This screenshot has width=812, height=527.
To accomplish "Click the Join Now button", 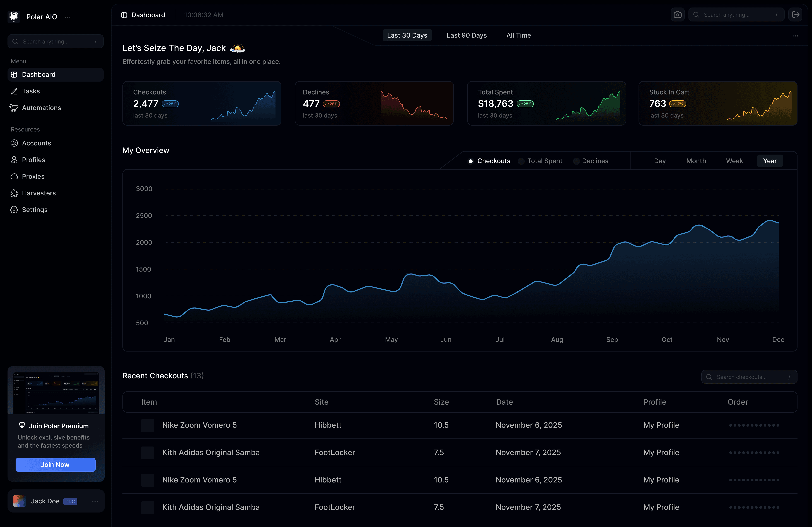I will pyautogui.click(x=55, y=465).
